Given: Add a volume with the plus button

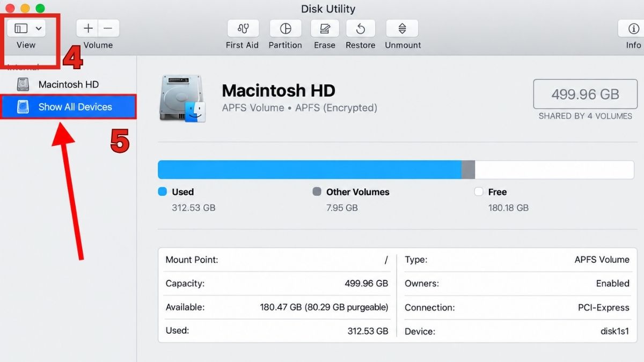Looking at the screenshot, I should tap(88, 28).
